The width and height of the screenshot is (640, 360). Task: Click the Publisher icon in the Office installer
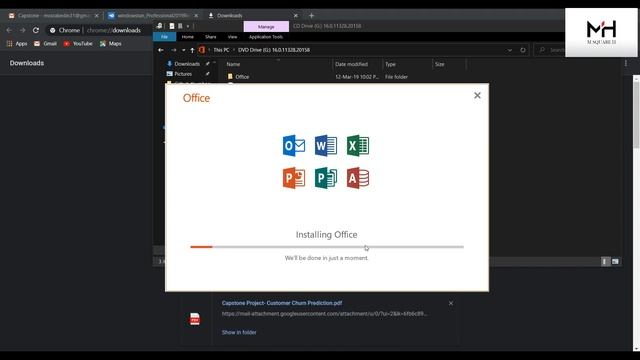click(326, 178)
